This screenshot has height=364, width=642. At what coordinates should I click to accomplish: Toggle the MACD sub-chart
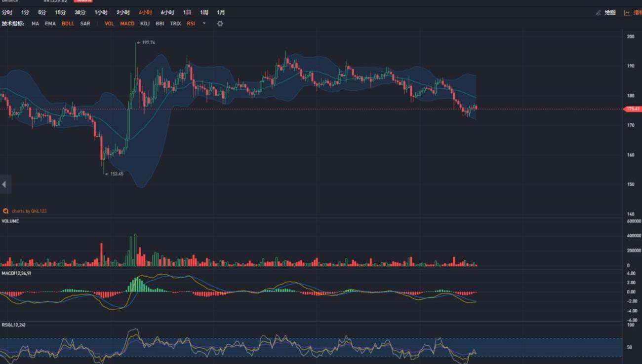click(x=127, y=24)
